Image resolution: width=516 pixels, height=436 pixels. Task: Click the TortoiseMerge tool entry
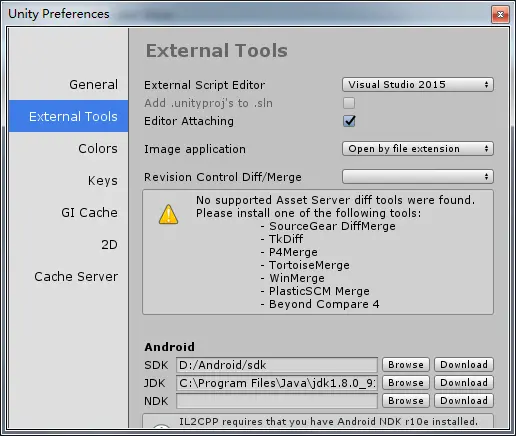point(309,265)
